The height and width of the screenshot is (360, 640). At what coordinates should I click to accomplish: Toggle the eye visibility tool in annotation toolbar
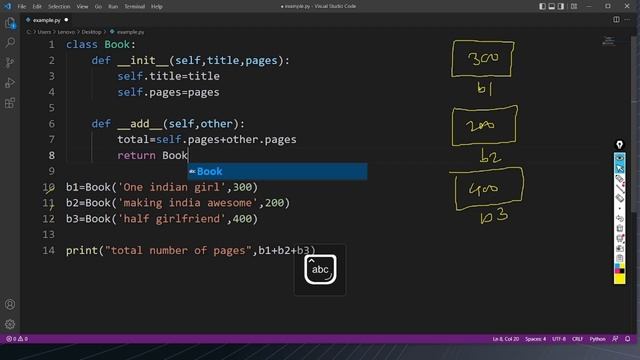[x=620, y=158]
